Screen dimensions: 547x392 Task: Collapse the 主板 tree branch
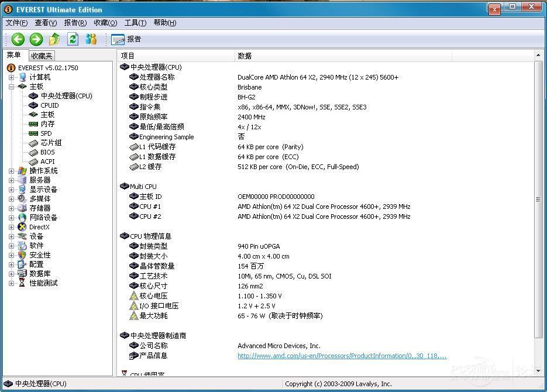[x=11, y=87]
